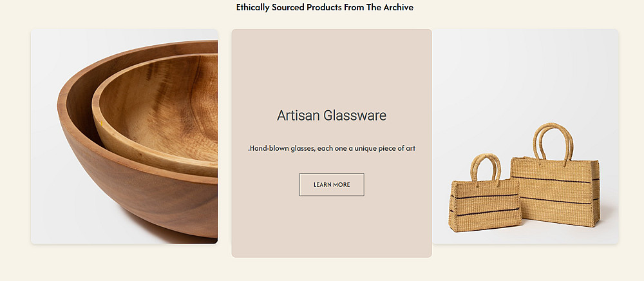This screenshot has width=644, height=281.
Task: Click the Ethically Sourced Products heading
Action: [x=325, y=8]
